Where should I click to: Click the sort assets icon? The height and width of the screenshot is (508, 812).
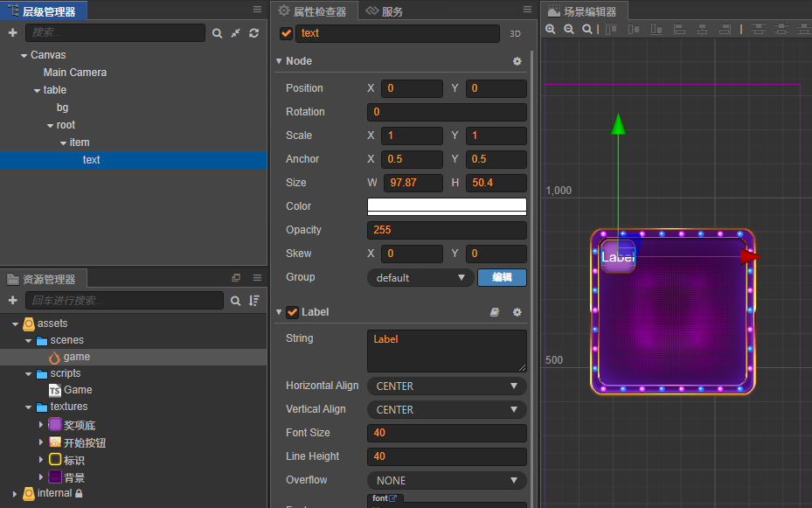pyautogui.click(x=253, y=301)
